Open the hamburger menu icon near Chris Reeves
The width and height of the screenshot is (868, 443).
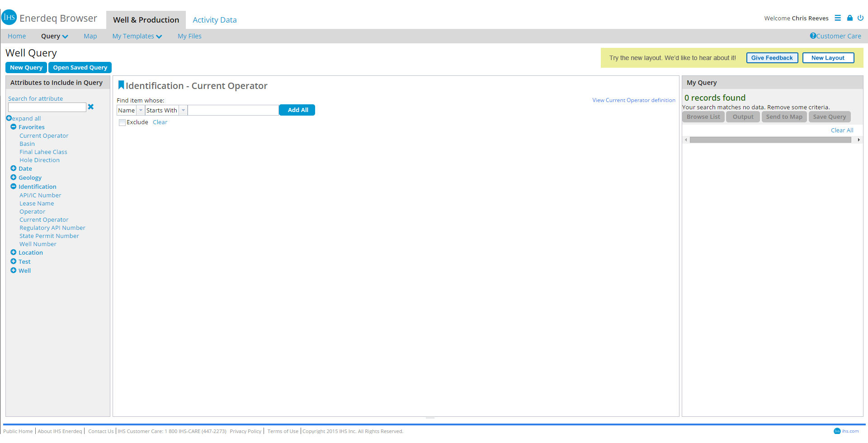pos(838,18)
